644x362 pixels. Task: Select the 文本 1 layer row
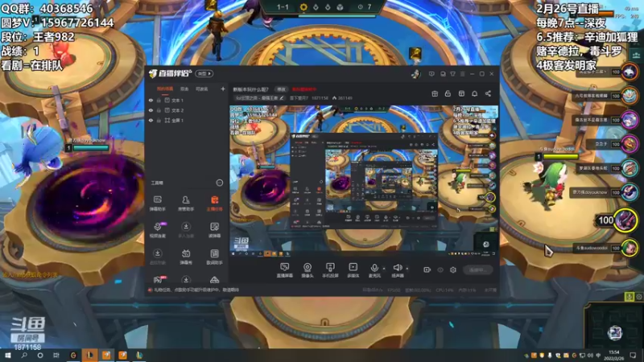[x=187, y=100]
